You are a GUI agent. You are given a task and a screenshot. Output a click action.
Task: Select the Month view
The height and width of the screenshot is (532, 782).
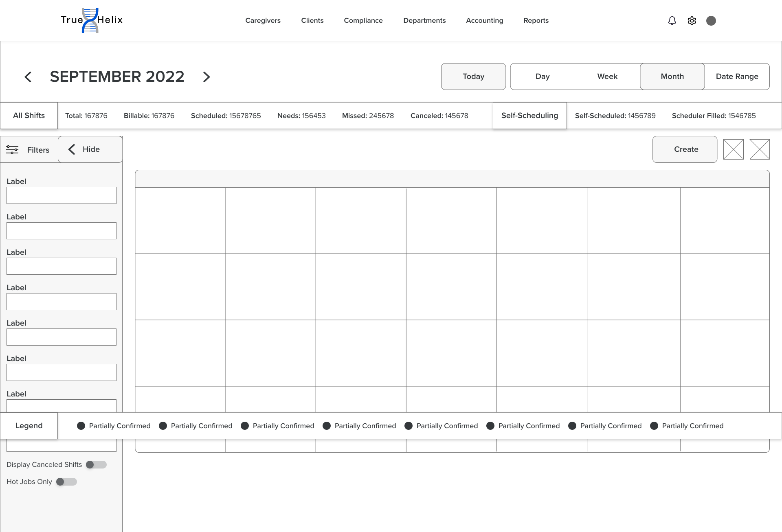672,77
